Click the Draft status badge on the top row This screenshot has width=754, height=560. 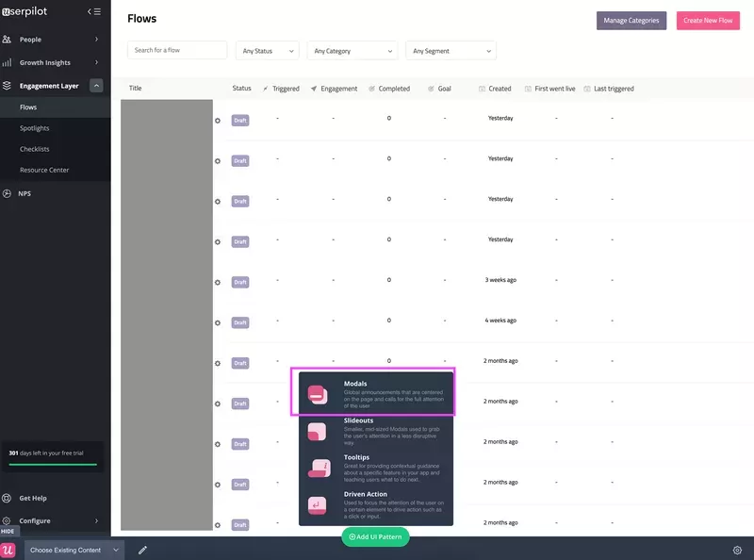tap(239, 120)
